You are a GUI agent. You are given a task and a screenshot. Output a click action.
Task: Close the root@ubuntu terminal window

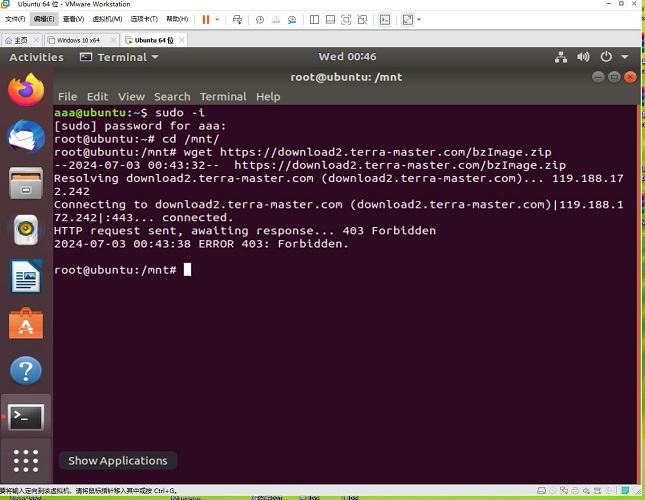pyautogui.click(x=630, y=77)
